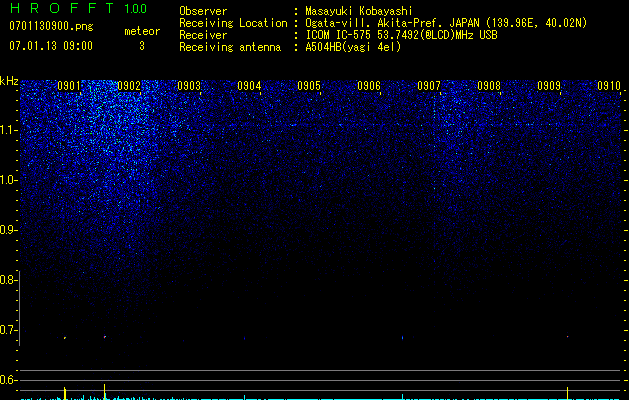Click the A504HB antenna text
This screenshot has height=400, width=629.
[x=353, y=47]
